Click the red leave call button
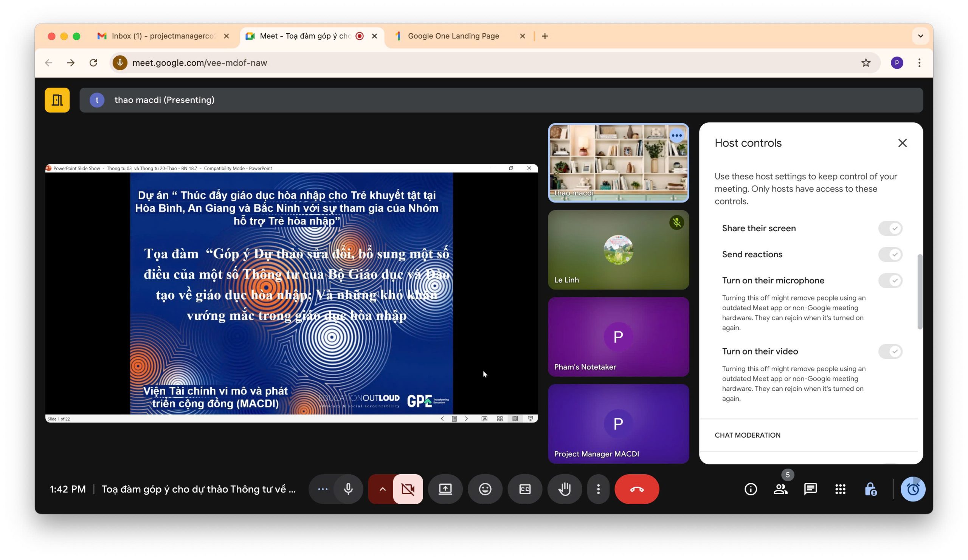 [x=636, y=489]
